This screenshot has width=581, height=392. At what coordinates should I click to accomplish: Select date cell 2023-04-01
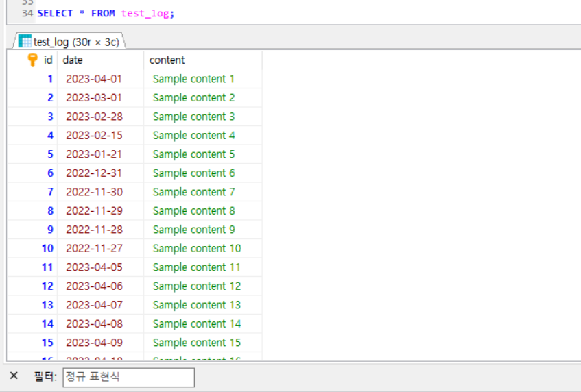click(x=100, y=79)
